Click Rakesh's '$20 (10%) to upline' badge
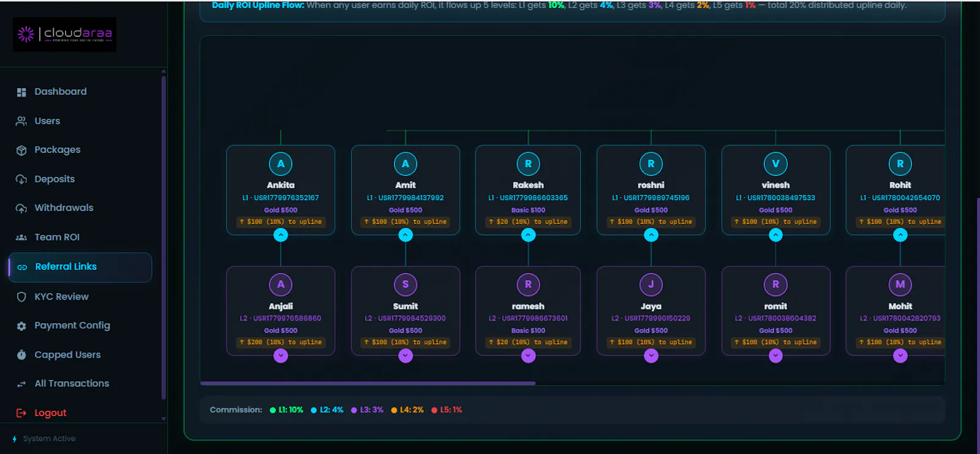This screenshot has height=454, width=980. (528, 222)
